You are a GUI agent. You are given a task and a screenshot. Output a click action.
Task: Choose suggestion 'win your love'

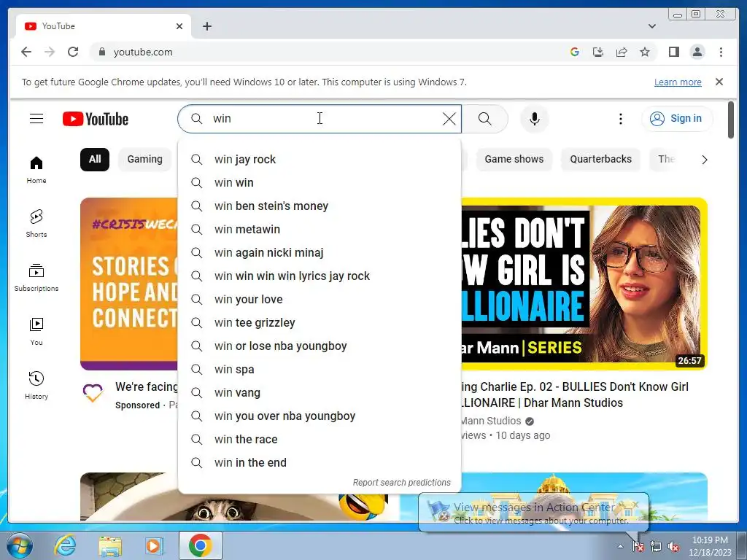tap(320, 300)
